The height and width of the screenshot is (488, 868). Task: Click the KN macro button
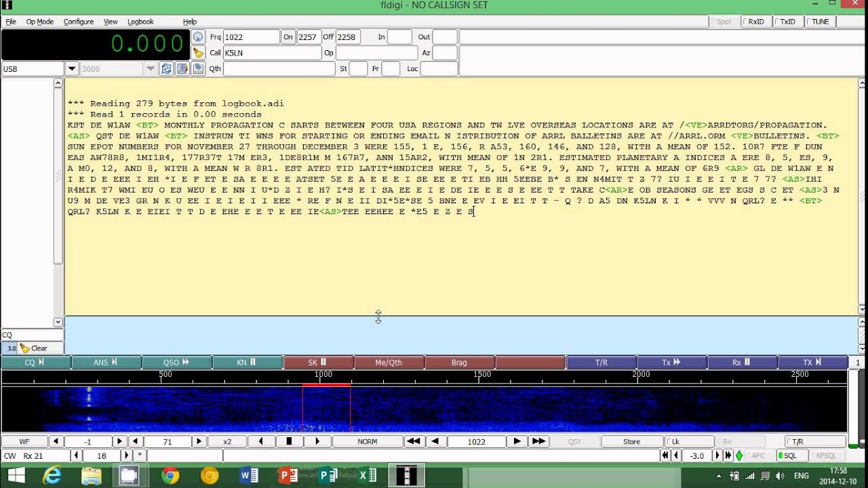248,363
